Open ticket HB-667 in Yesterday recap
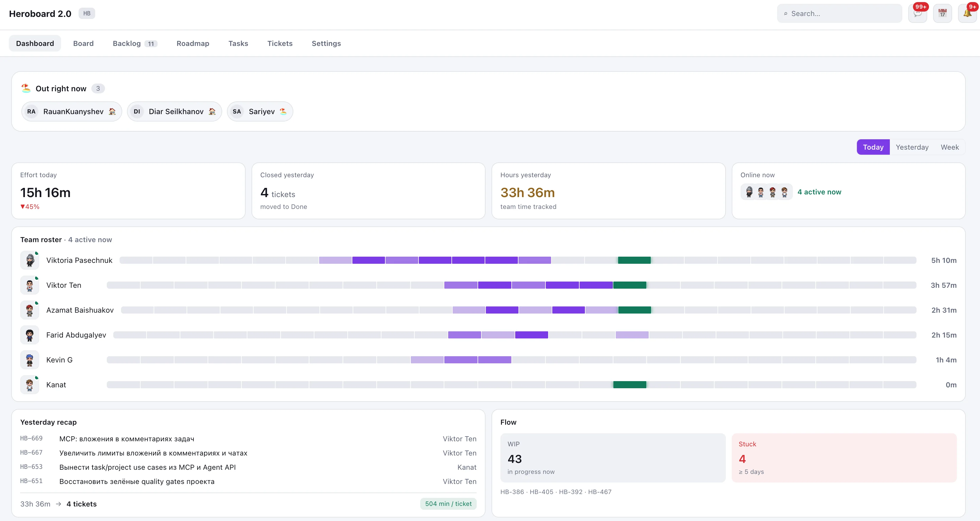This screenshot has height=521, width=980. tap(248, 453)
